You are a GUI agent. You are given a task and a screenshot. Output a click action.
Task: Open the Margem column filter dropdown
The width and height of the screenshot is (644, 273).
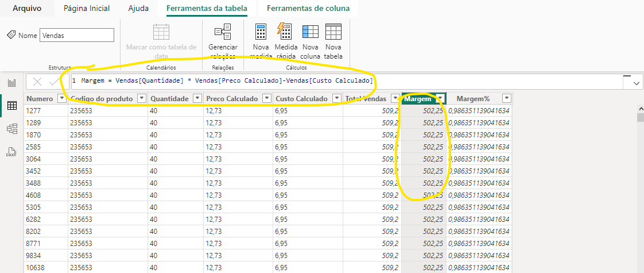441,99
